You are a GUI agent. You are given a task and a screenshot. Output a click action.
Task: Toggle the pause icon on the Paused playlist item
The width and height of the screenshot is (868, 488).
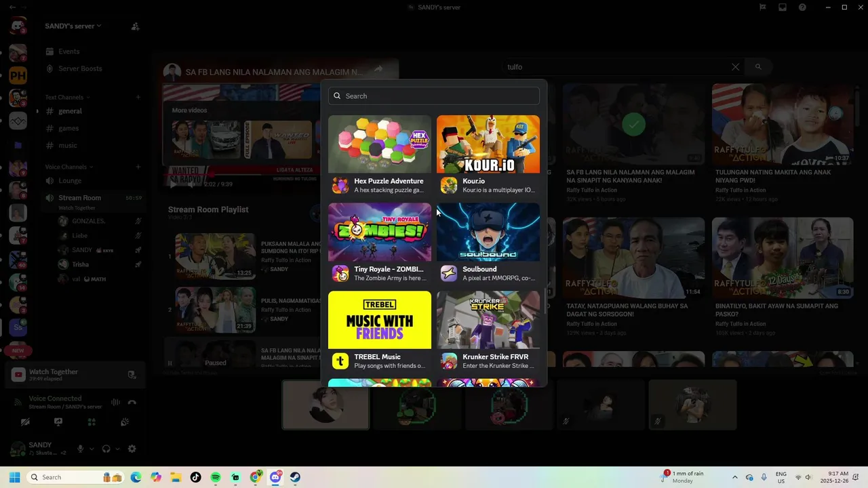170,363
